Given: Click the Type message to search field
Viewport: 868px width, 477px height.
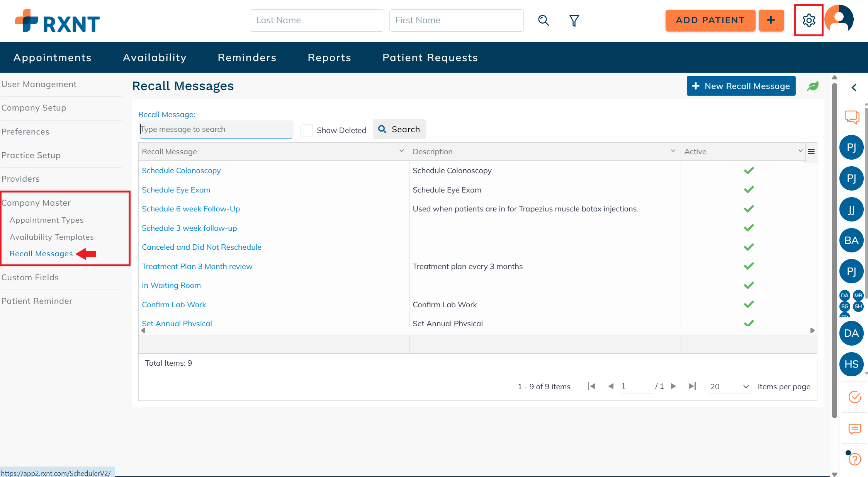Looking at the screenshot, I should (x=216, y=129).
